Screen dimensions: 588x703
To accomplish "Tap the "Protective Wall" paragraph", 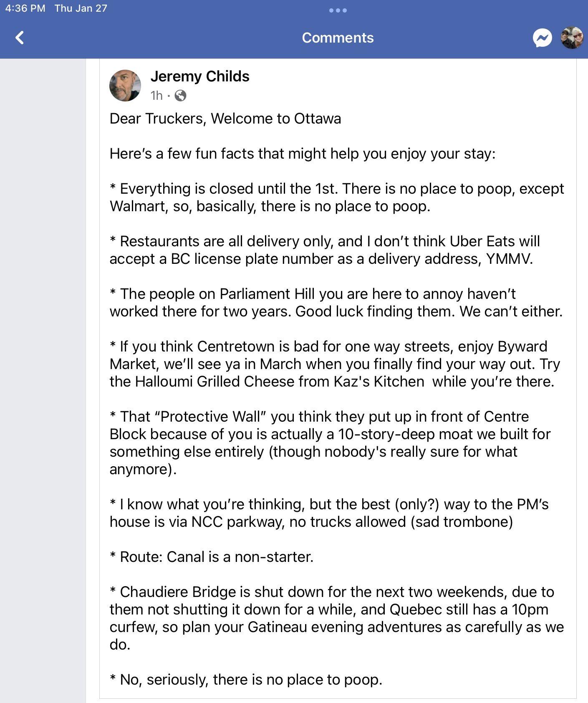I will [x=330, y=443].
